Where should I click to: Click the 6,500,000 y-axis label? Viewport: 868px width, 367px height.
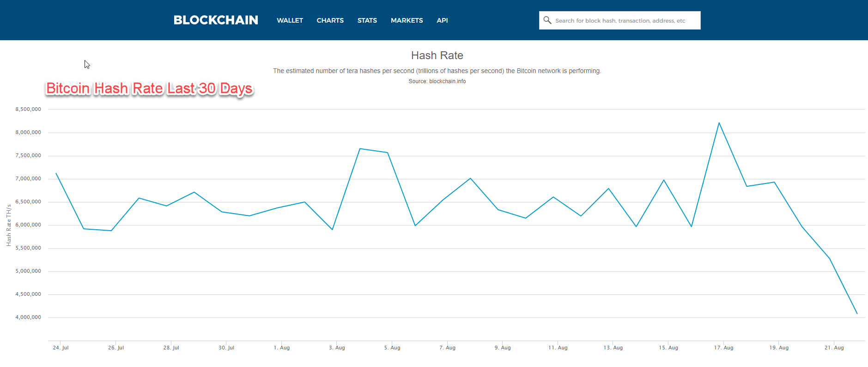coord(28,202)
